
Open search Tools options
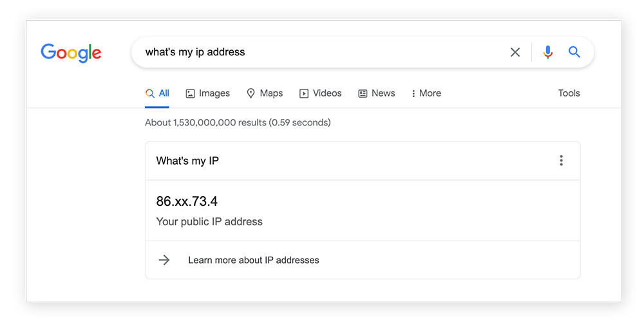569,93
